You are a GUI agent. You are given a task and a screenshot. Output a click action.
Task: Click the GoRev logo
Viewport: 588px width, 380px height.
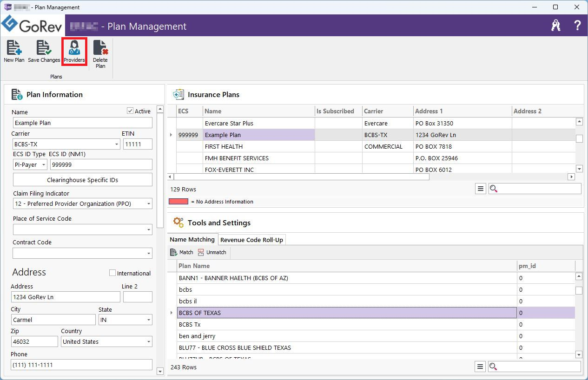33,26
